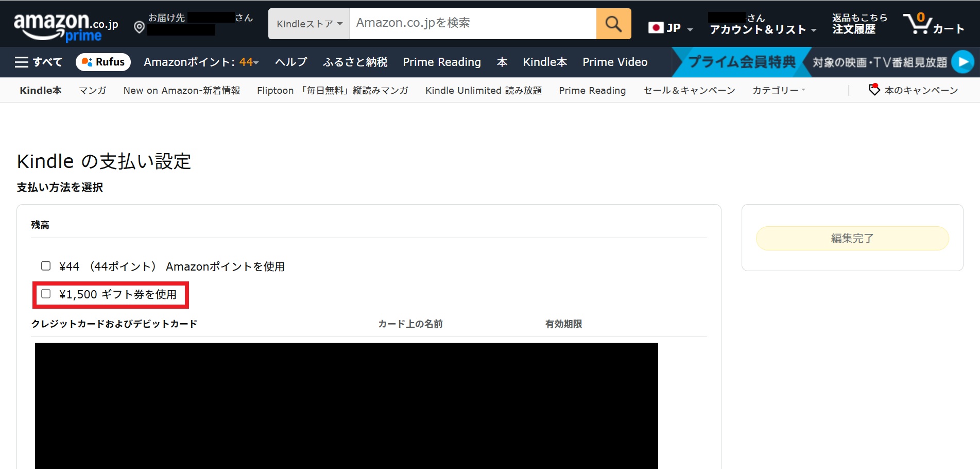Enable the Amazonポイントを使用 checkbox
This screenshot has height=469, width=980.
[x=46, y=266]
